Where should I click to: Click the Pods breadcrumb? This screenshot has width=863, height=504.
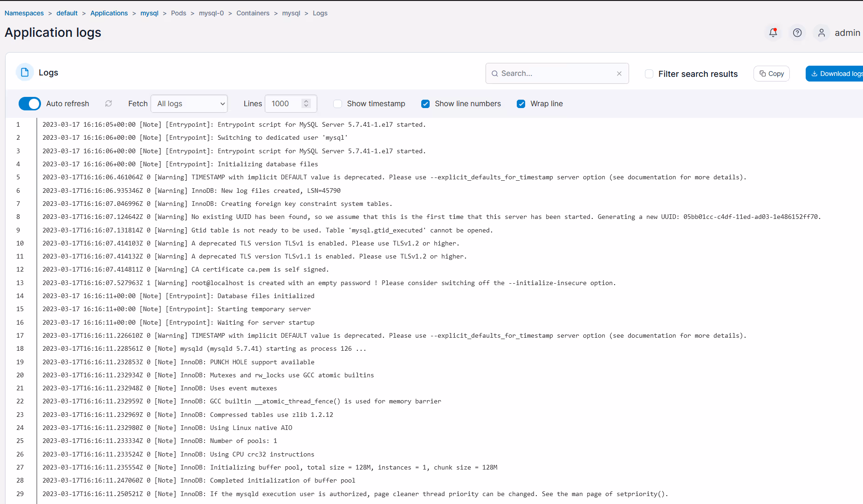point(178,13)
